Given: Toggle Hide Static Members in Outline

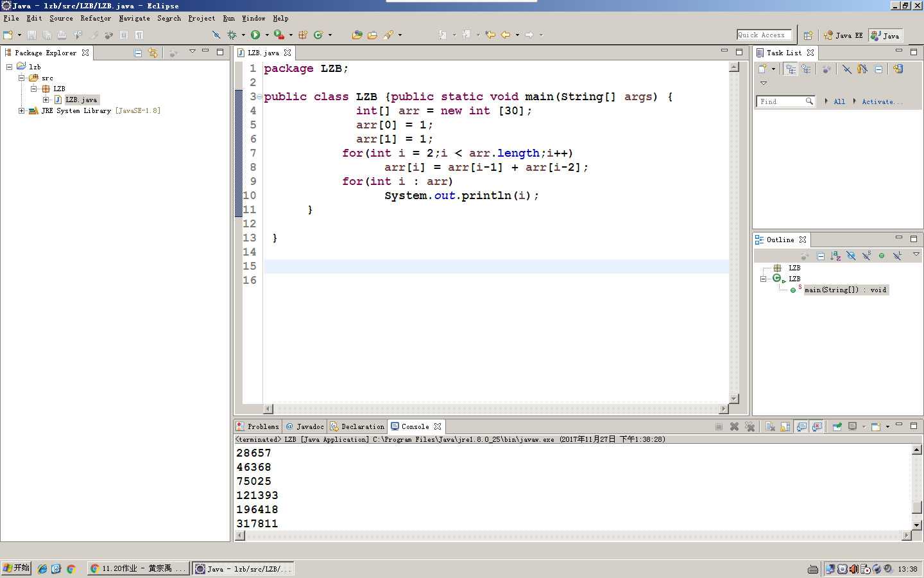Looking at the screenshot, I should tap(866, 256).
